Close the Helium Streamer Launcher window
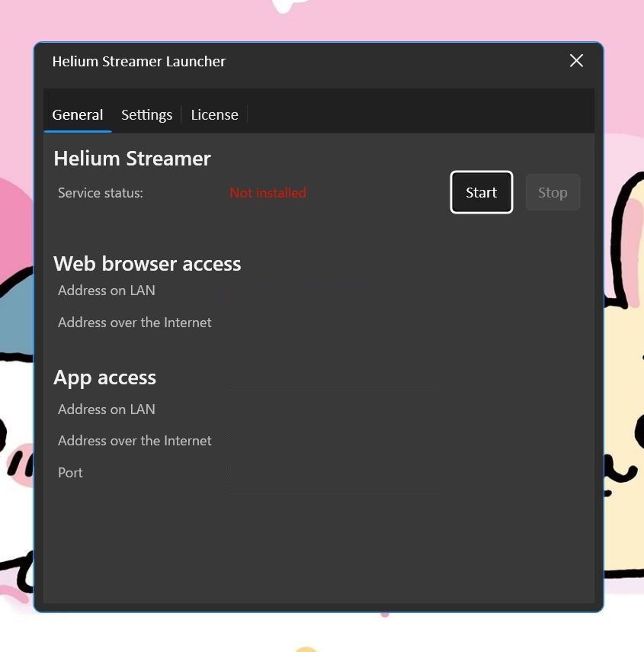 tap(576, 61)
